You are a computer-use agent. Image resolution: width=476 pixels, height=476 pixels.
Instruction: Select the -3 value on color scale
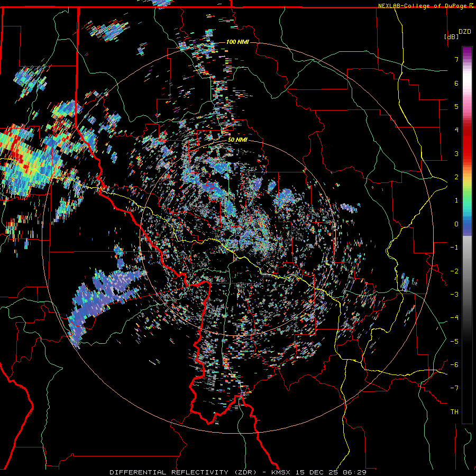coord(454,295)
